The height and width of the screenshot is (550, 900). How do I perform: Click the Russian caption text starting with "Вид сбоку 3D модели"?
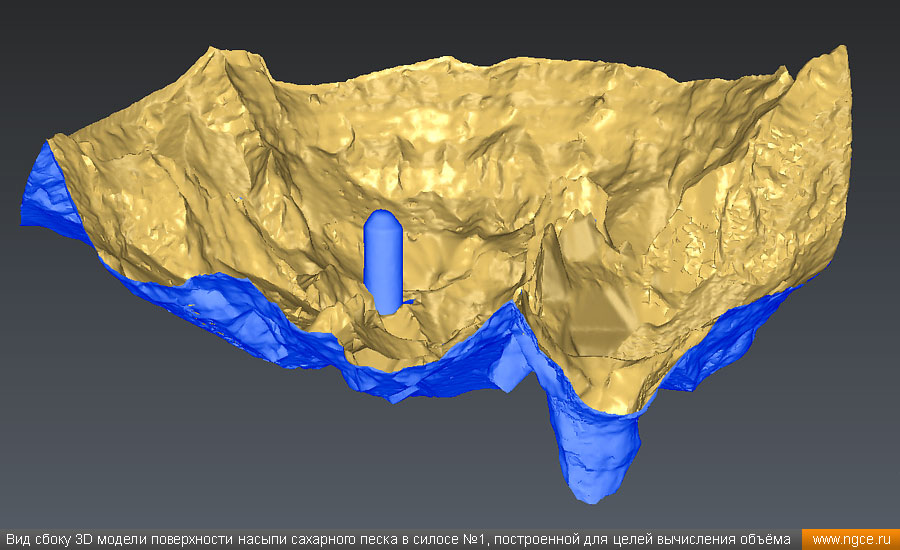(x=398, y=540)
